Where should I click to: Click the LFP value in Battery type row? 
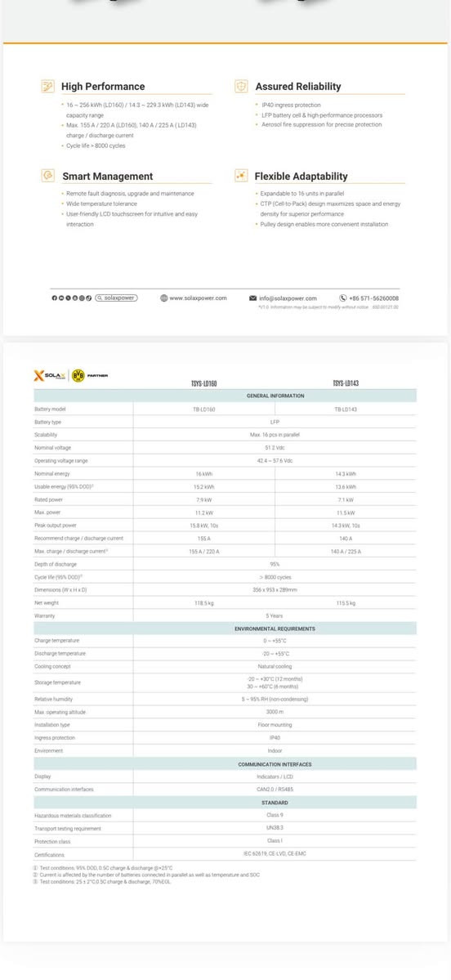coord(275,422)
